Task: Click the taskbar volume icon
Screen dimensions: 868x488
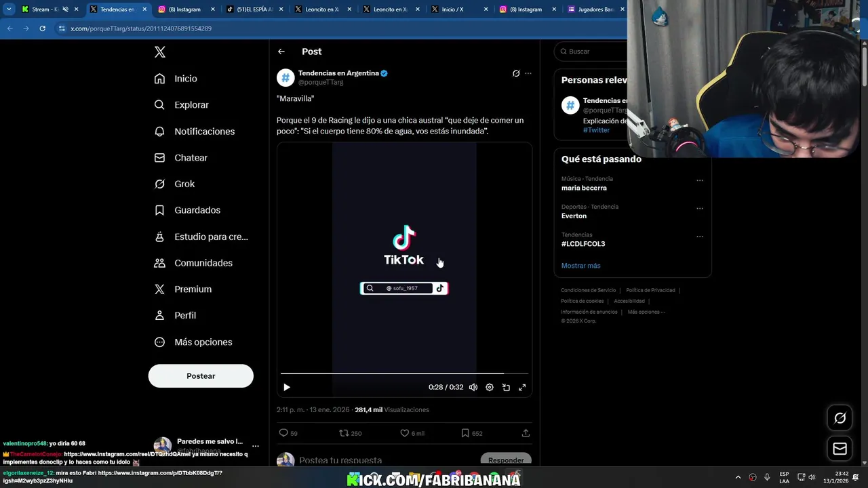Action: (x=812, y=477)
